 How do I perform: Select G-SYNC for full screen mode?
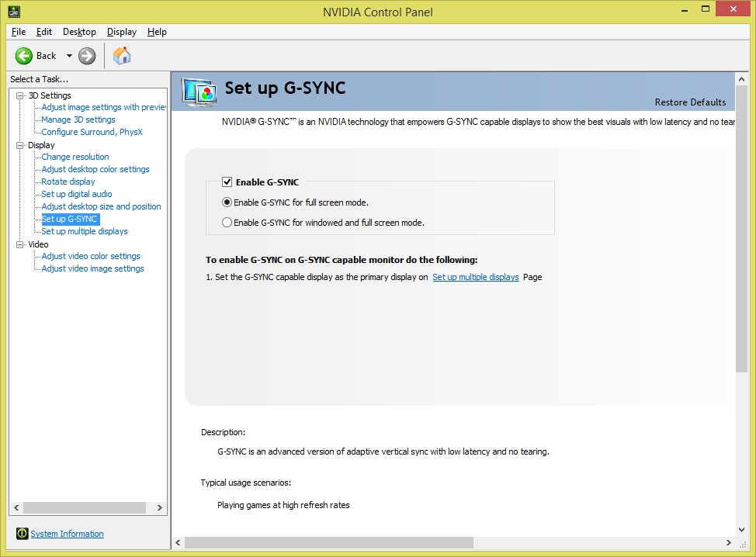[227, 202]
